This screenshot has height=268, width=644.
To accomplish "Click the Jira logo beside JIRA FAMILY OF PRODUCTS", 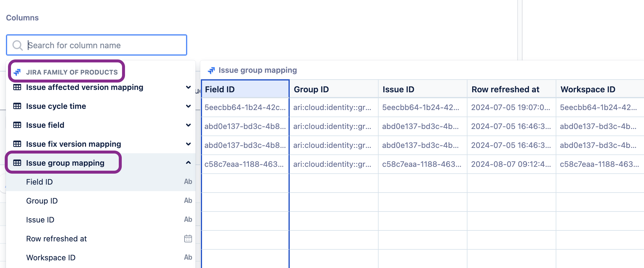I will coord(17,72).
